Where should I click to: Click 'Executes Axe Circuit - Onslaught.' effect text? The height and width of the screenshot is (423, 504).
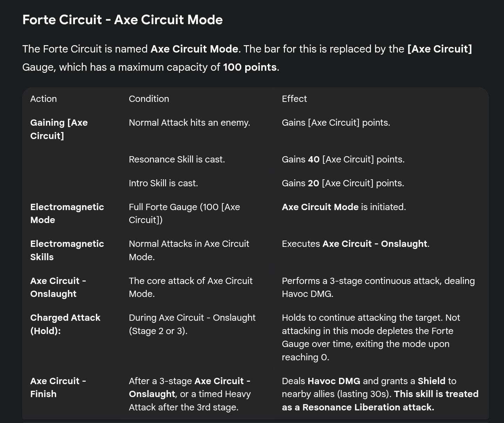pyautogui.click(x=355, y=244)
